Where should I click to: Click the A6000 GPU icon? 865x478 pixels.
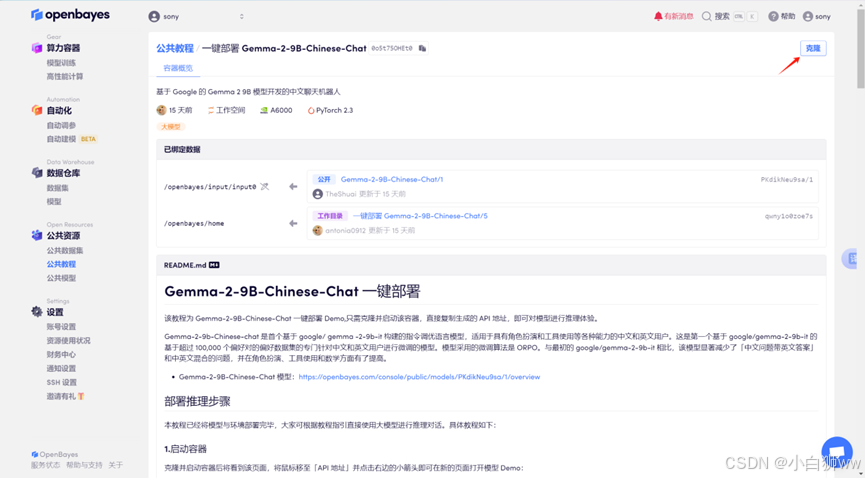[x=264, y=110]
